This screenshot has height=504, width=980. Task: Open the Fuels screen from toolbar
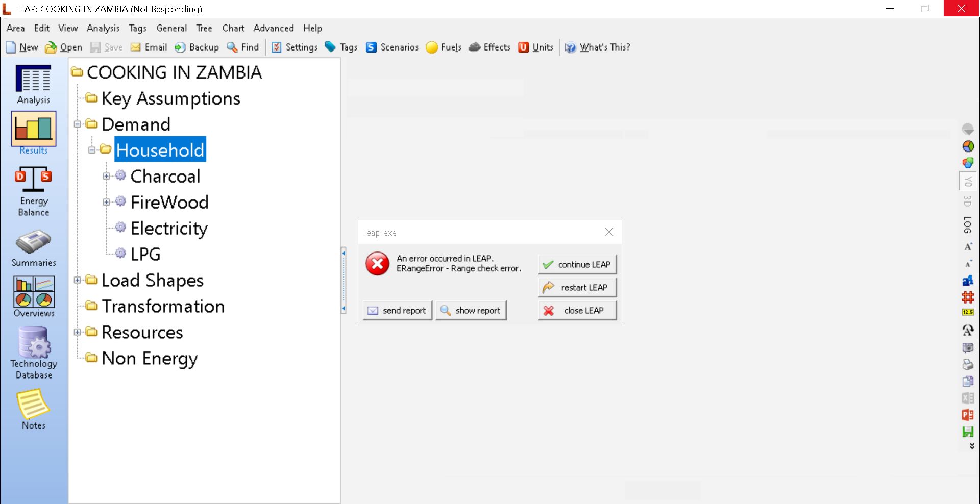coord(444,47)
